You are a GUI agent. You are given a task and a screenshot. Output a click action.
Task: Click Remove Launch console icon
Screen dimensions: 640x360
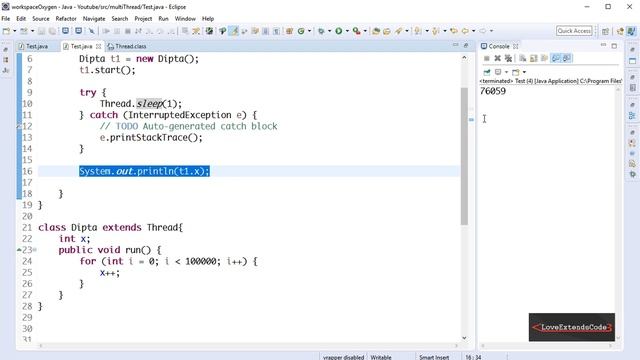[x=498, y=58]
